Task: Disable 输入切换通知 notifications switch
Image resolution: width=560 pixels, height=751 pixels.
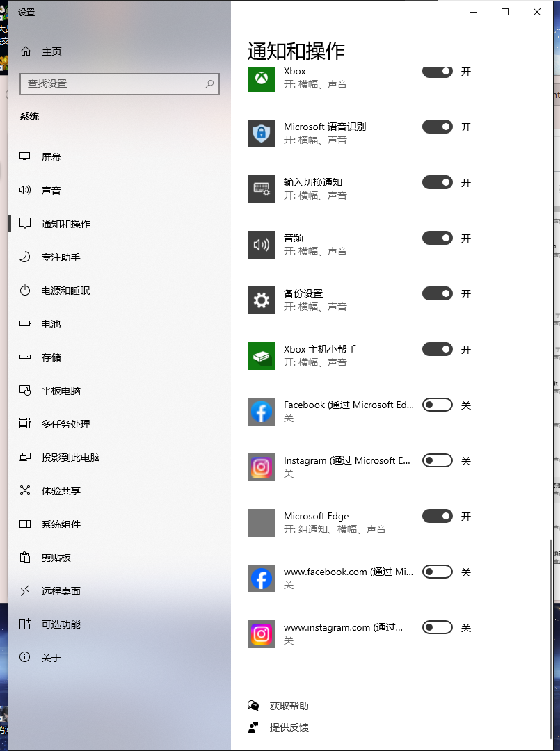Action: (438, 182)
